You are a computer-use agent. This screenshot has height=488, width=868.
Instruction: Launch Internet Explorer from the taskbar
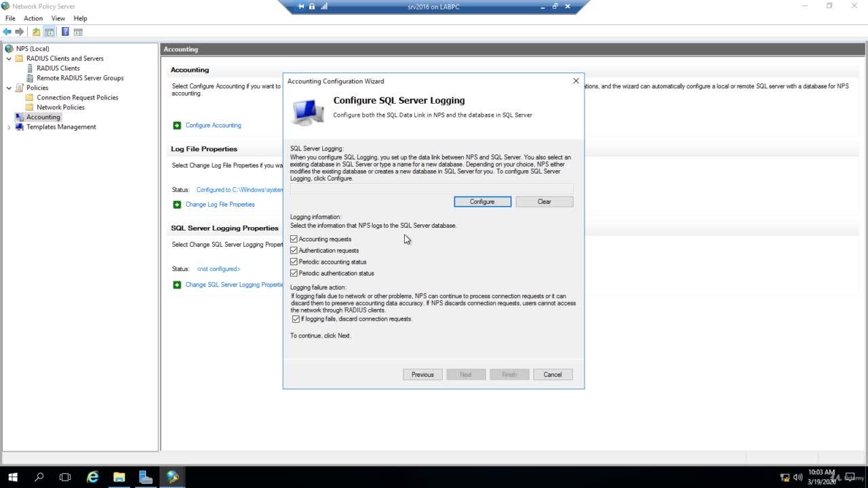click(x=92, y=477)
